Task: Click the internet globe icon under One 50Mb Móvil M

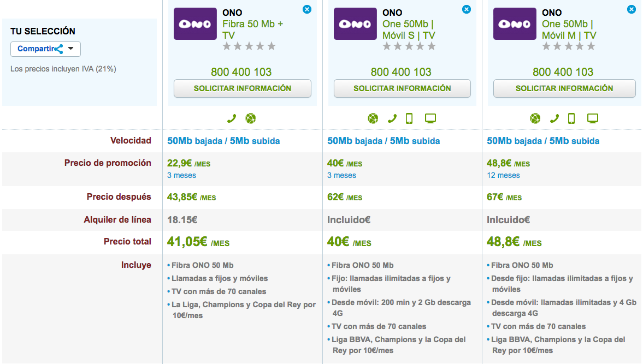Action: pos(535,119)
